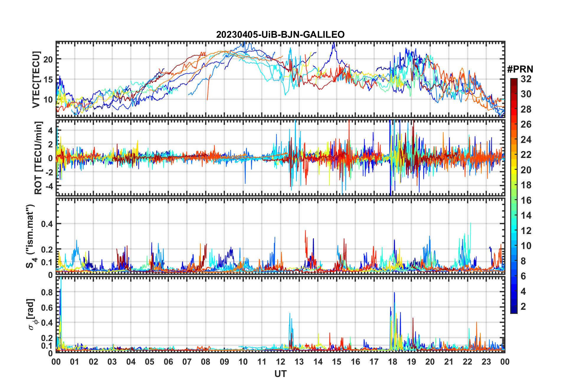Click colorbar tick label 32

pos(526,79)
